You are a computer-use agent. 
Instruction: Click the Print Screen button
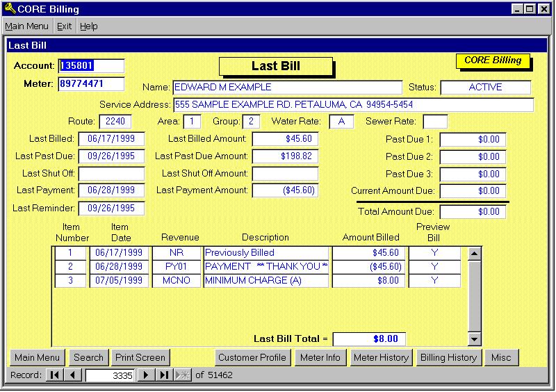140,357
